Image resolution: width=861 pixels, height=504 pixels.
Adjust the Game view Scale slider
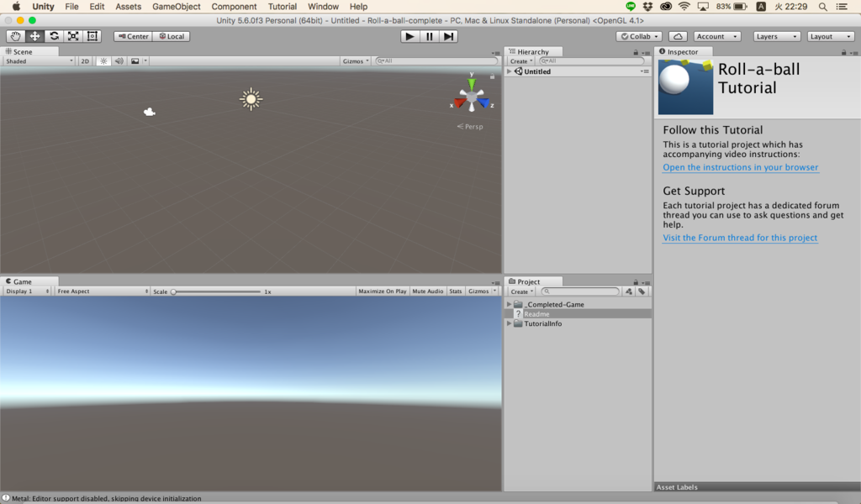[216, 291]
